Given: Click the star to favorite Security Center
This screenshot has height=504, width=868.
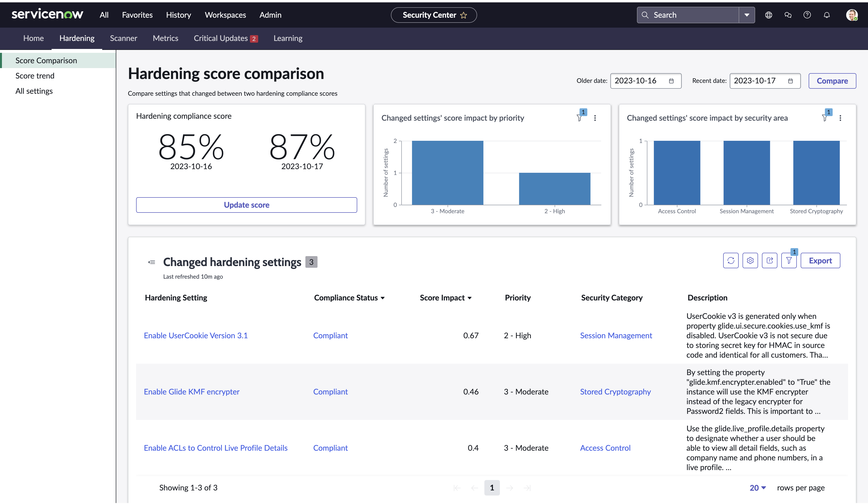Looking at the screenshot, I should [464, 15].
